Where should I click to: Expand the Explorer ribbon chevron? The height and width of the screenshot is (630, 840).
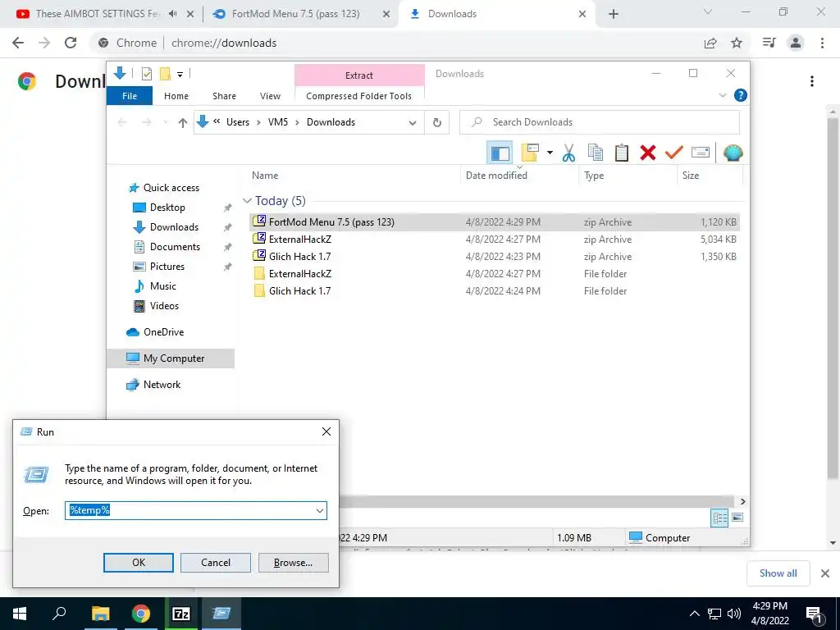(723, 95)
